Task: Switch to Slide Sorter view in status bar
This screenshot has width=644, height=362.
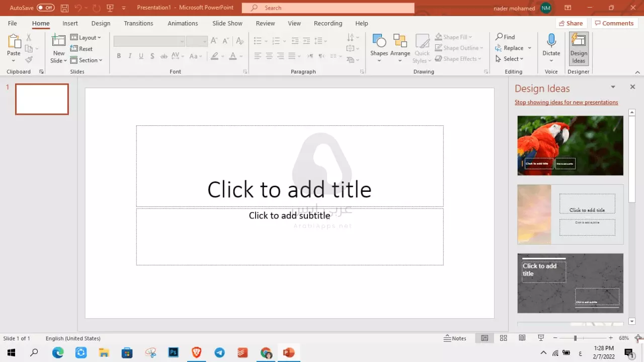Action: tap(503, 338)
